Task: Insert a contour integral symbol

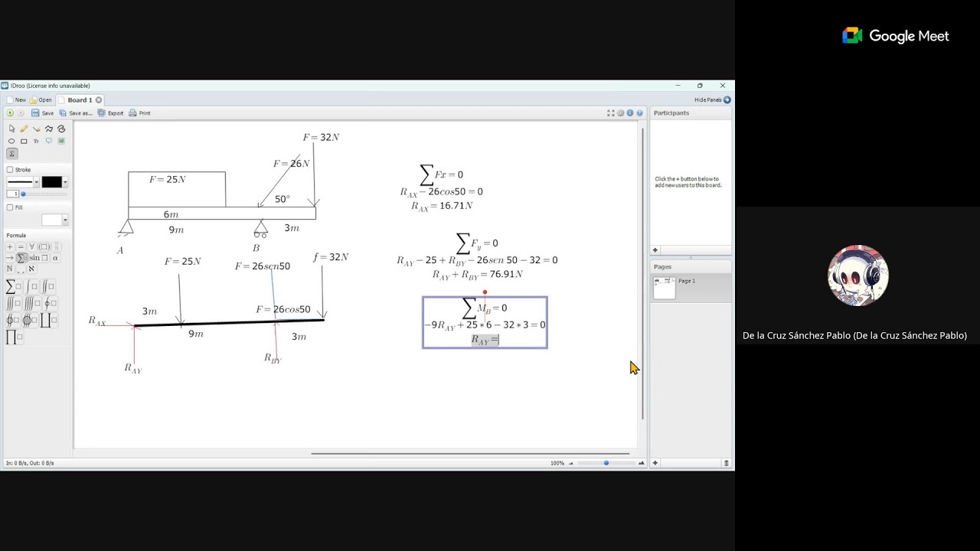Action: pos(49,303)
